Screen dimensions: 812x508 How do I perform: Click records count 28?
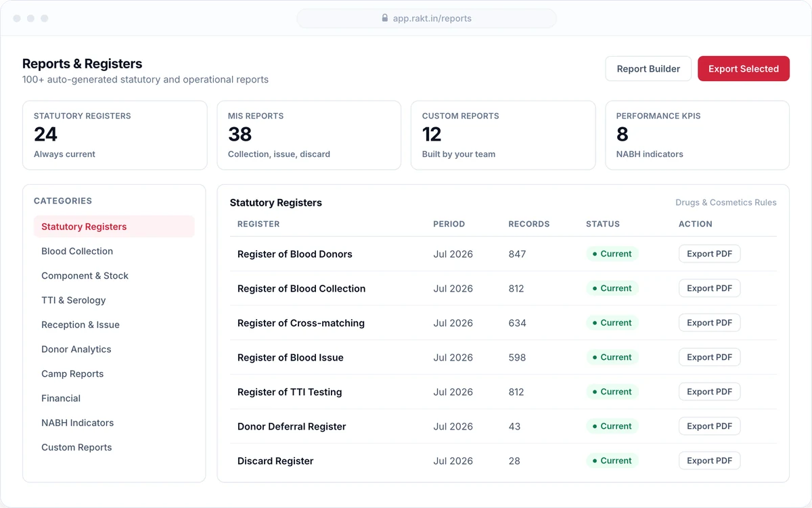click(514, 461)
